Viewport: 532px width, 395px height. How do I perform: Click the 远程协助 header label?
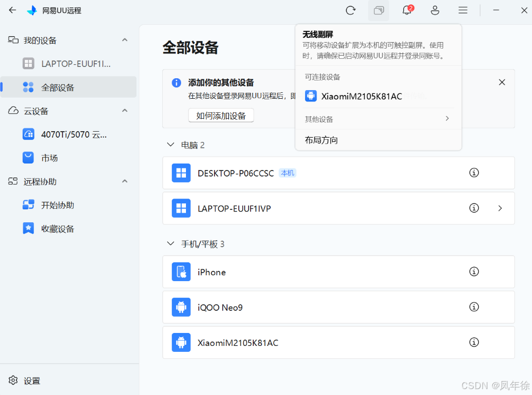[40, 182]
